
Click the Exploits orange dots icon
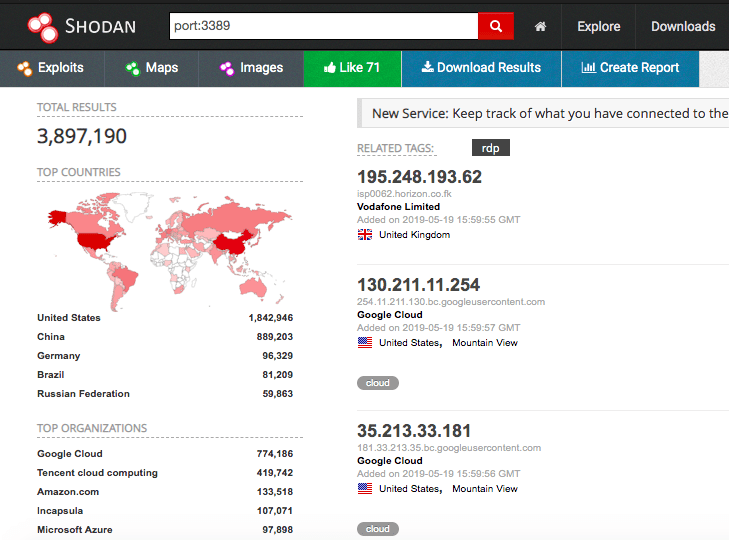[25, 68]
